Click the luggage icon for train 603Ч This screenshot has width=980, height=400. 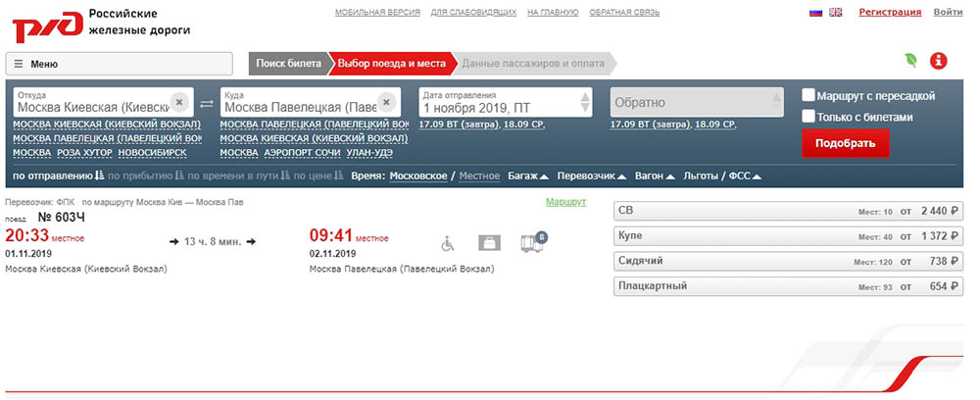pyautogui.click(x=488, y=241)
